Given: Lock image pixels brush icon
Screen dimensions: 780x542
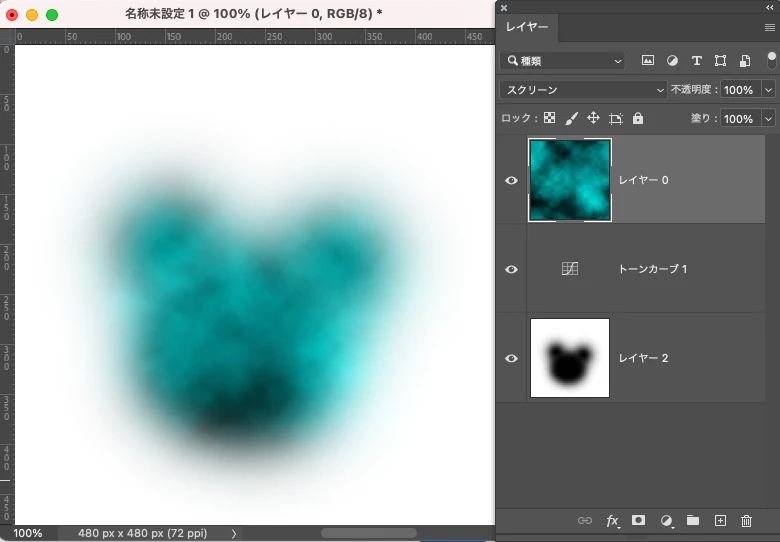Looking at the screenshot, I should click(x=572, y=118).
